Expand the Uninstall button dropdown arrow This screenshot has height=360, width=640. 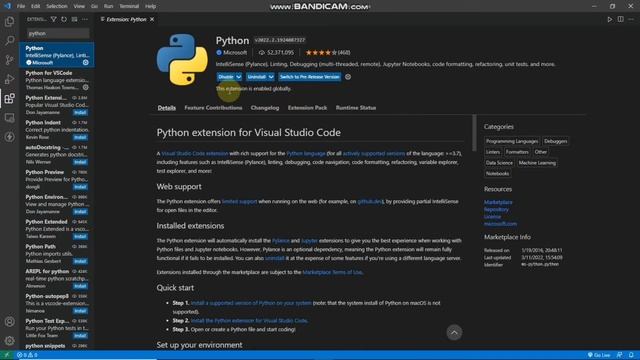[x=271, y=77]
